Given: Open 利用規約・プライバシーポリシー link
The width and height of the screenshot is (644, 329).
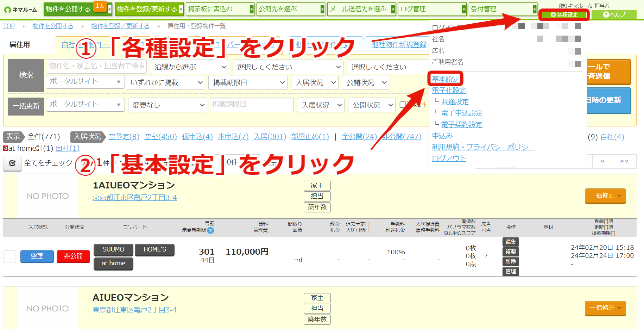Looking at the screenshot, I should (483, 147).
